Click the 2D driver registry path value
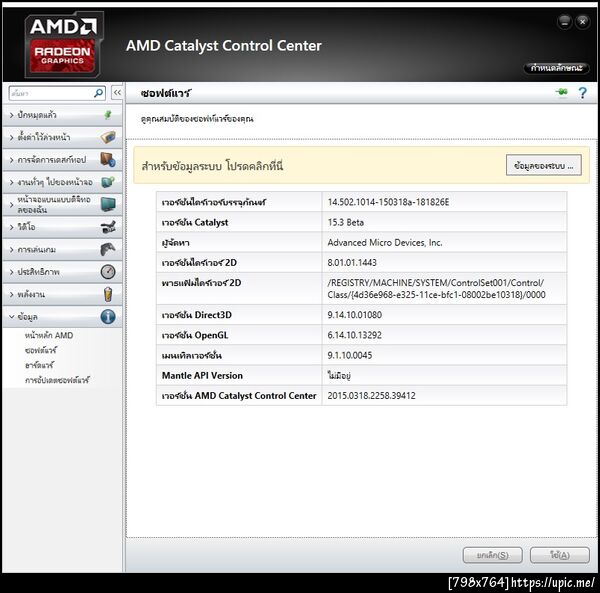600x593 pixels. tap(436, 288)
